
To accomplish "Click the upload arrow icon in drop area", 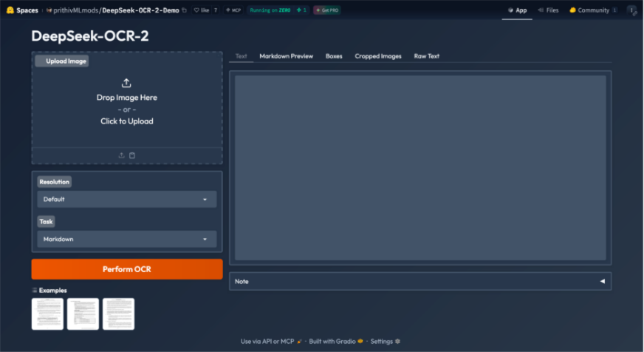I will click(x=126, y=83).
